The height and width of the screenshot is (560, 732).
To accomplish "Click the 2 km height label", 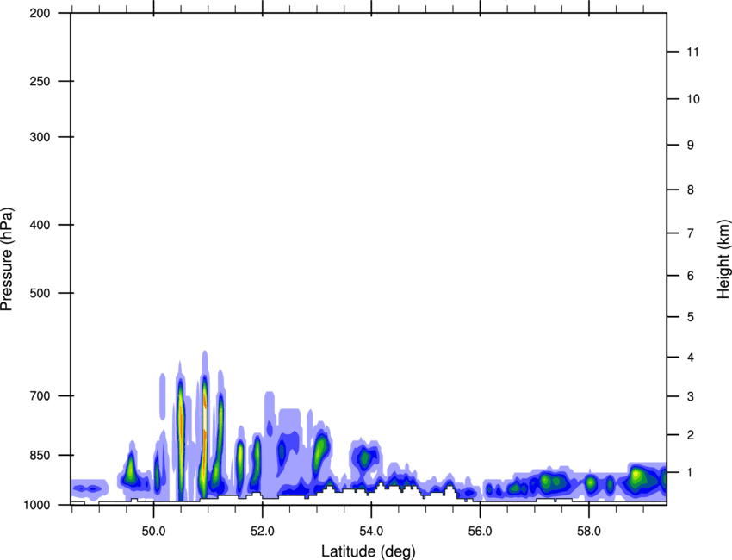I will point(691,435).
